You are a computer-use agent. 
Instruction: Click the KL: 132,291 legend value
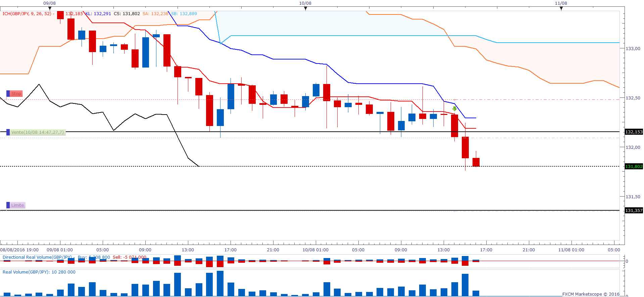coord(98,14)
